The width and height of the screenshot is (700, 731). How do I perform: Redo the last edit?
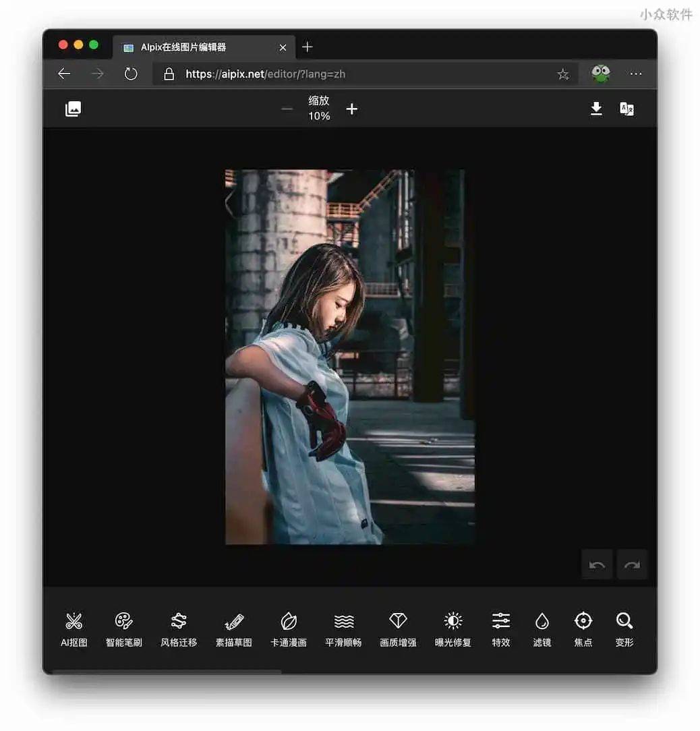[x=632, y=564]
